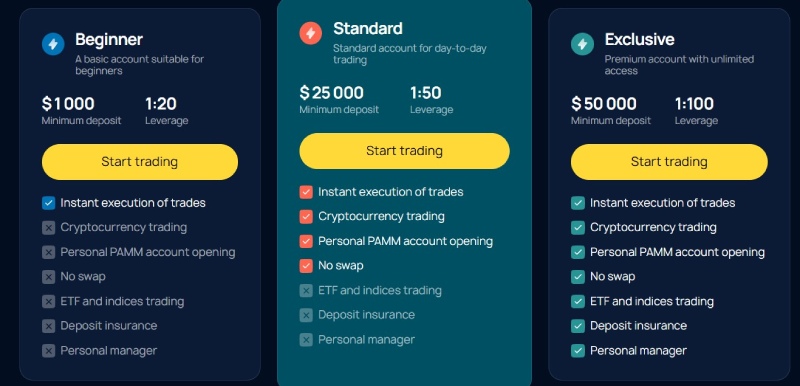This screenshot has height=386, width=800.
Task: Start trading with the Beginner account
Action: 140,162
